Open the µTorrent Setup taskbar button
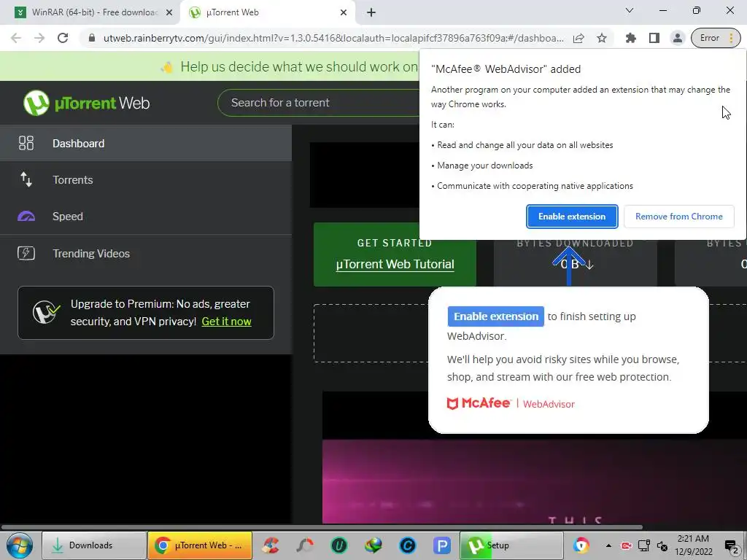747x560 pixels. (511, 545)
